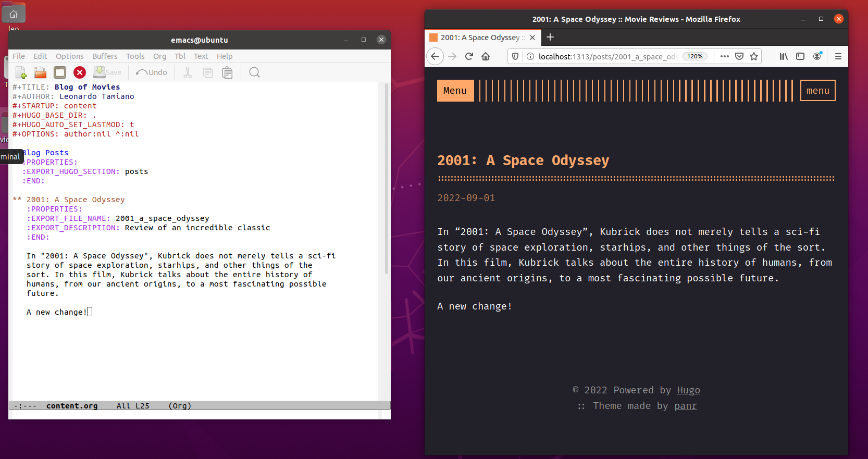
Task: Open the page actions three-dot menu
Action: (x=725, y=56)
